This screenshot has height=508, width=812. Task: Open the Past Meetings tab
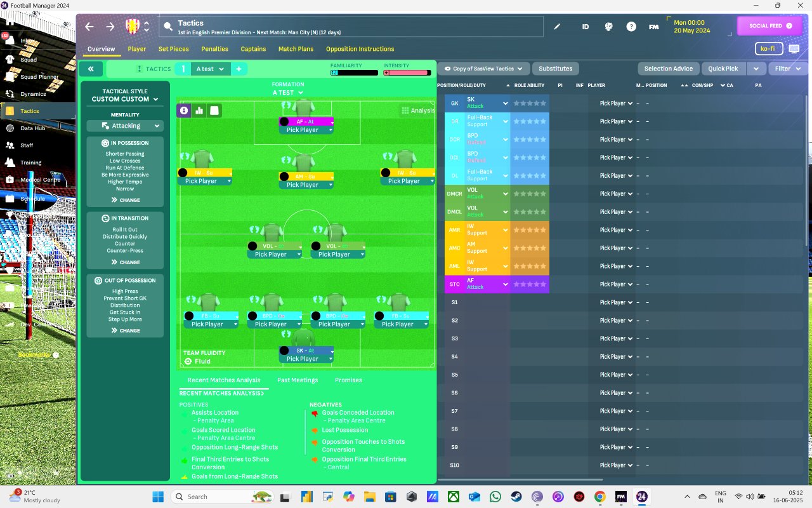point(298,380)
